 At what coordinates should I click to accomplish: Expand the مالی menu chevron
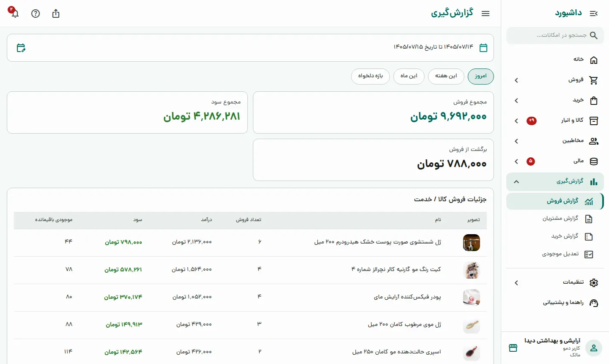pos(516,161)
